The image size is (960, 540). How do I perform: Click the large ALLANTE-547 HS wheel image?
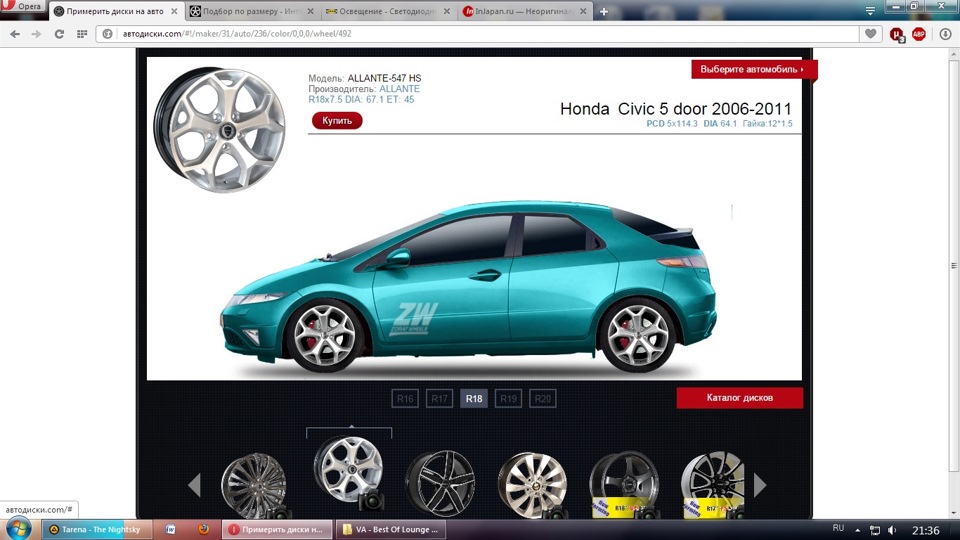point(220,130)
